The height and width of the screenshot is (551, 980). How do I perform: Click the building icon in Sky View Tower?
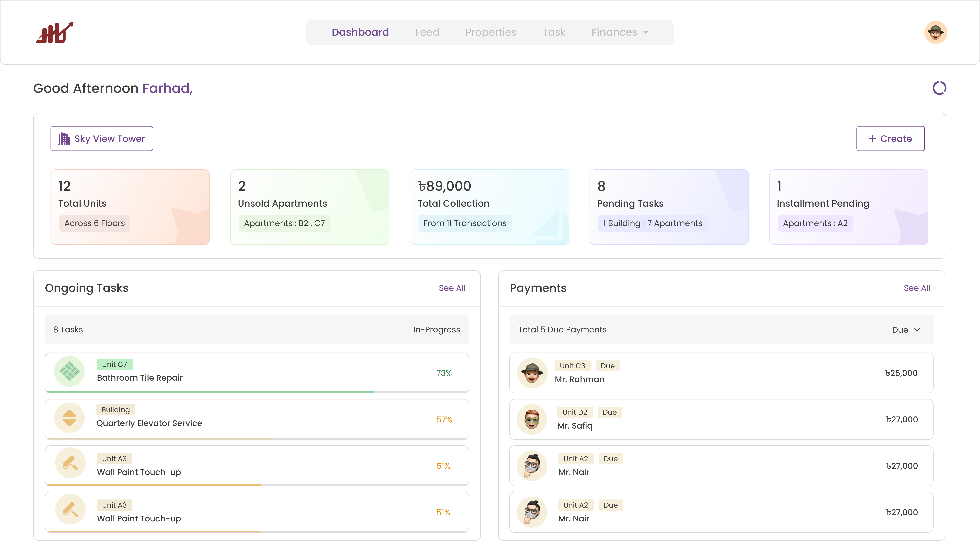coord(64,139)
